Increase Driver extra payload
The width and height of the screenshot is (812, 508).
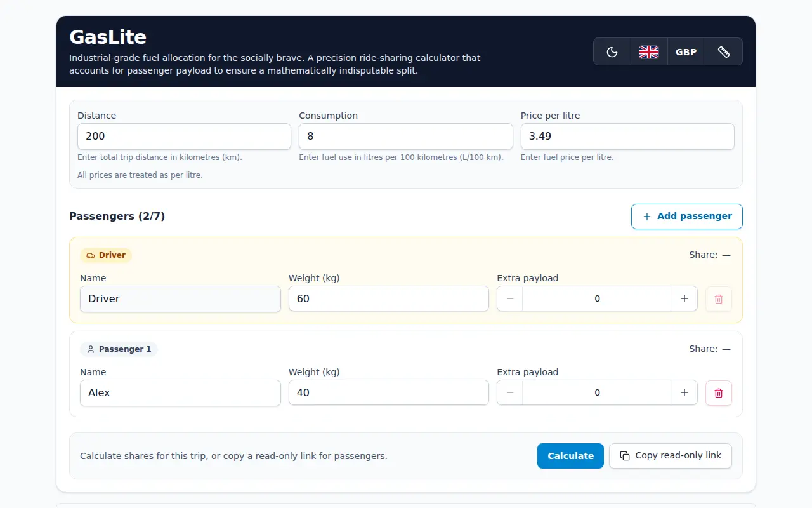point(684,299)
